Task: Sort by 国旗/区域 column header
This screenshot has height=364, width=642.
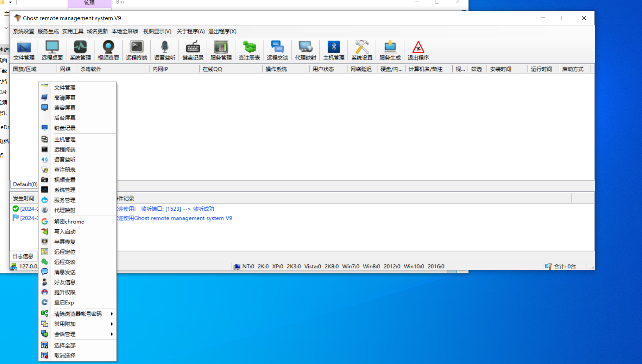Action: [33, 69]
